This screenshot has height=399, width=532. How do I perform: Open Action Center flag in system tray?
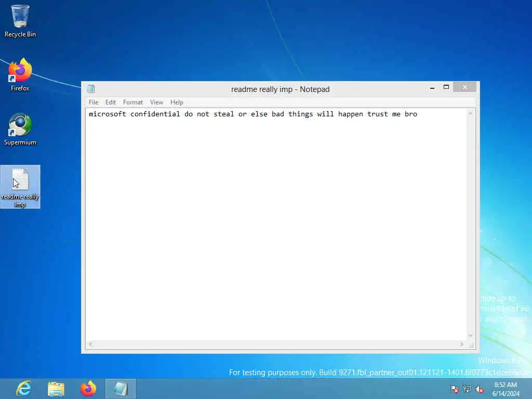454,389
